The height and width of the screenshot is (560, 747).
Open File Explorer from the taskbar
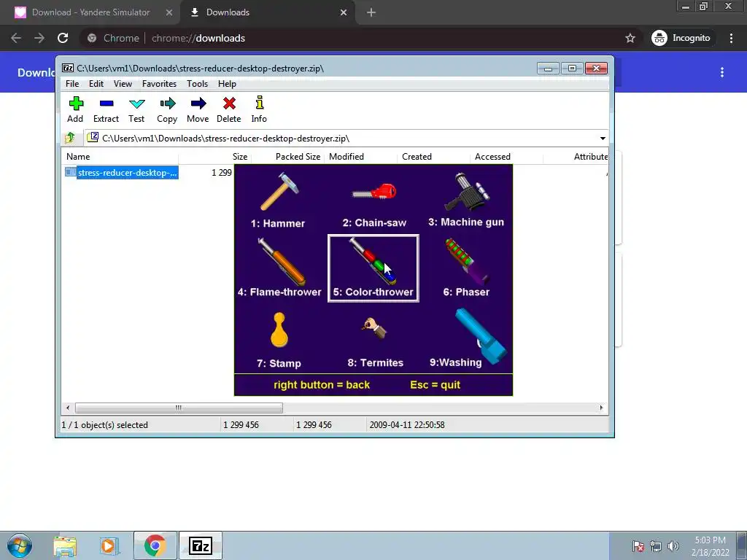pos(65,545)
